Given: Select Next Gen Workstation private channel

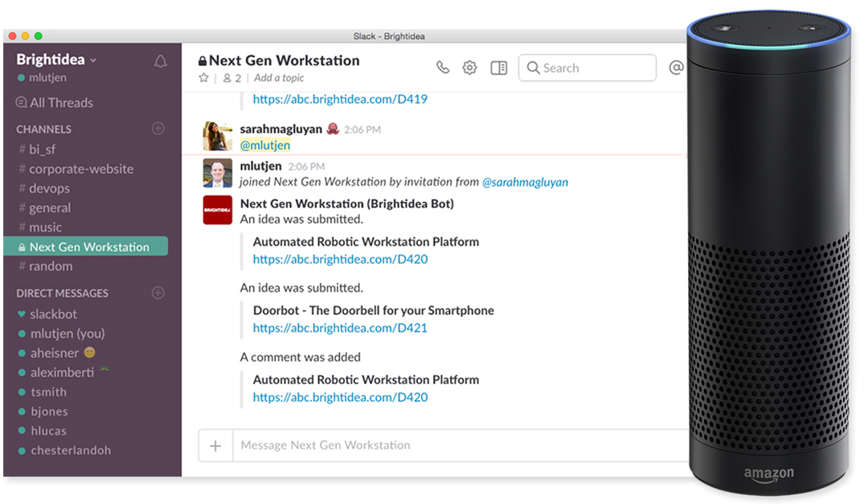Looking at the screenshot, I should point(86,247).
